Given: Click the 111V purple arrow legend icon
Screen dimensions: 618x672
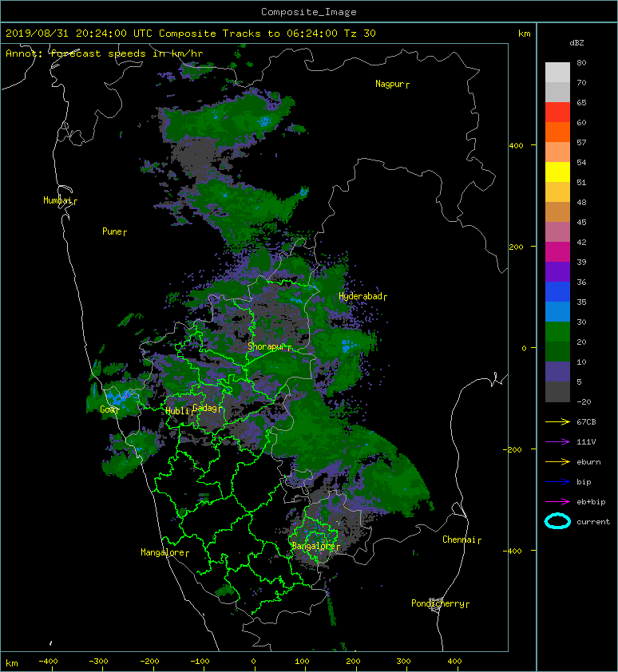Looking at the screenshot, I should pyautogui.click(x=557, y=442).
